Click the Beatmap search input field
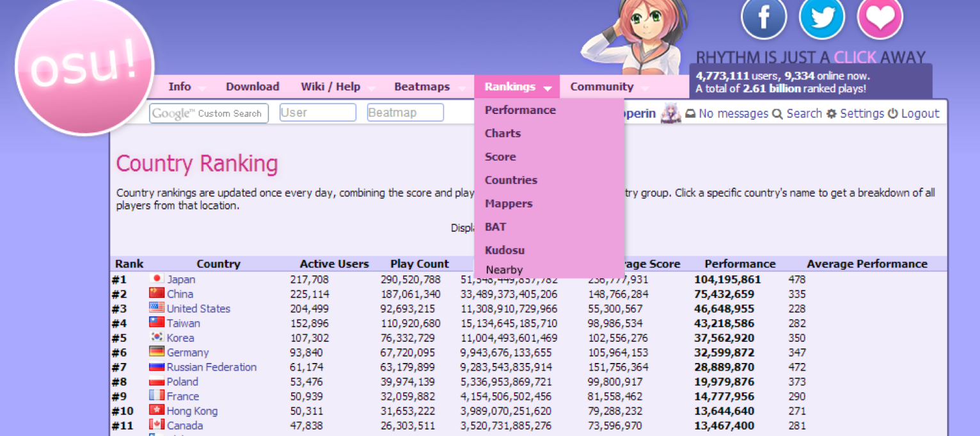Viewport: 980px width, 436px height. pyautogui.click(x=405, y=113)
